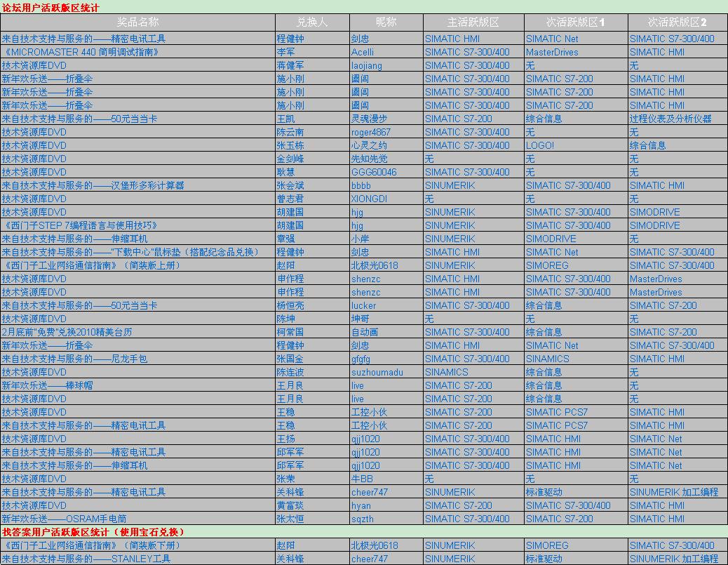Click the redeemer name 金剑峰
Image resolution: width=728 pixels, height=565 pixels.
point(290,159)
